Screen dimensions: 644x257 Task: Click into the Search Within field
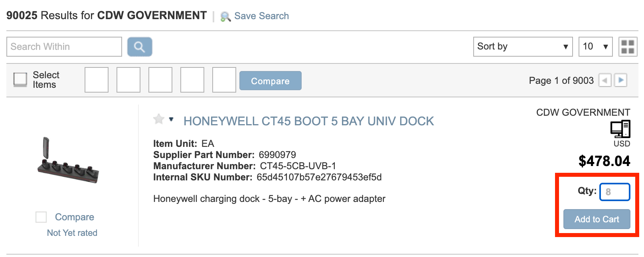(x=64, y=47)
